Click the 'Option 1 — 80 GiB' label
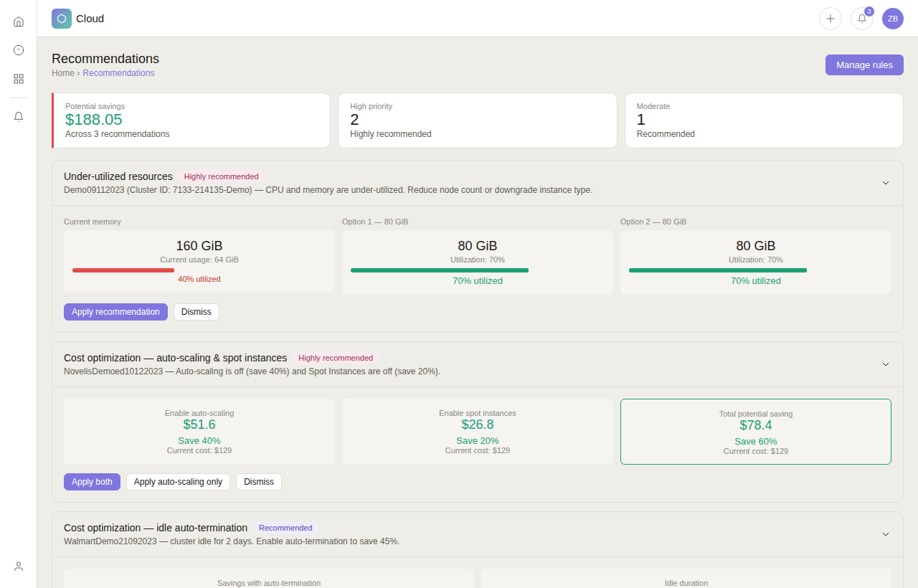The height and width of the screenshot is (588, 918). click(x=375, y=222)
